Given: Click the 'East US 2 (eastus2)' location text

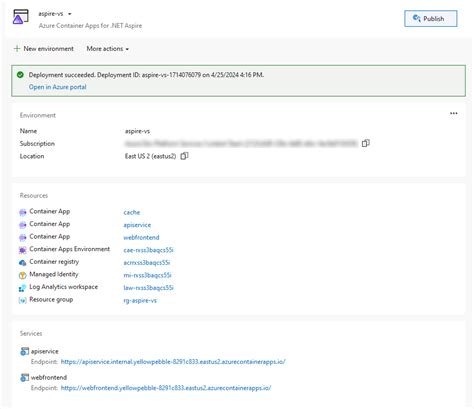Looking at the screenshot, I should coord(150,156).
